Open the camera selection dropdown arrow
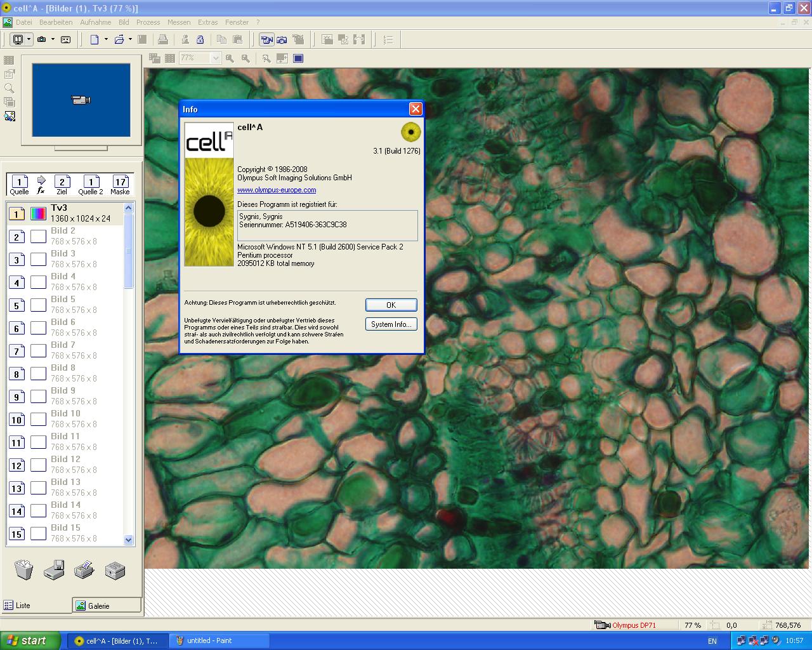812x650 pixels. (x=53, y=39)
